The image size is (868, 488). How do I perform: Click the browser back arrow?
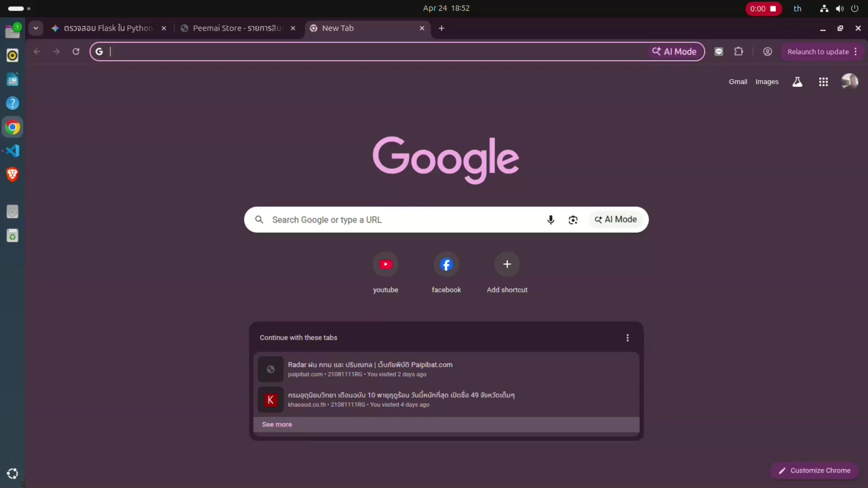(x=37, y=52)
